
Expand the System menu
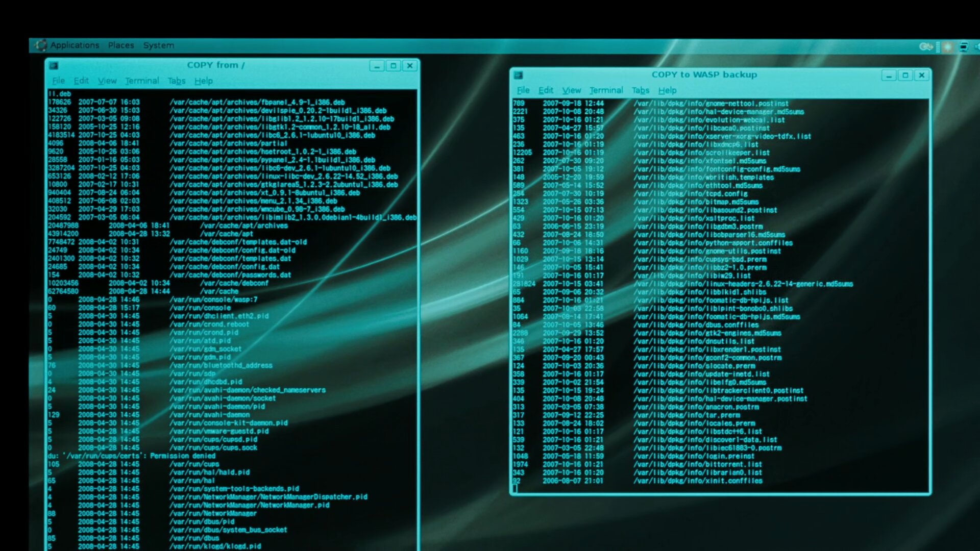click(158, 45)
